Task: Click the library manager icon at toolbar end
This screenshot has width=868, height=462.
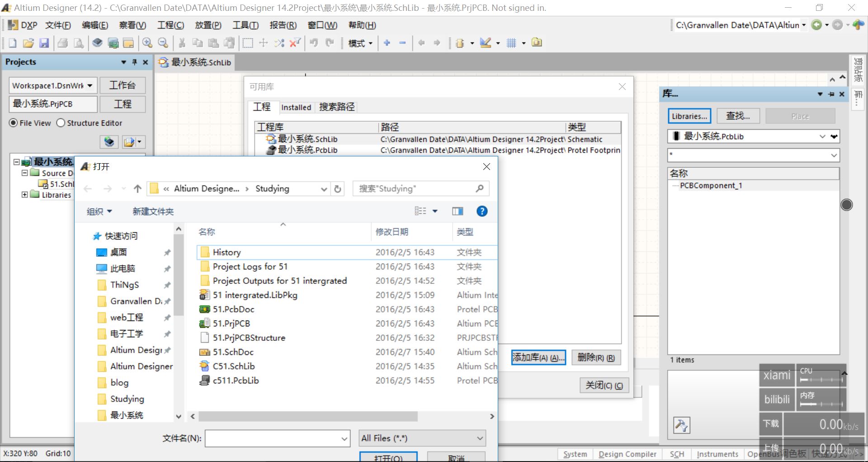Action: pyautogui.click(x=537, y=42)
